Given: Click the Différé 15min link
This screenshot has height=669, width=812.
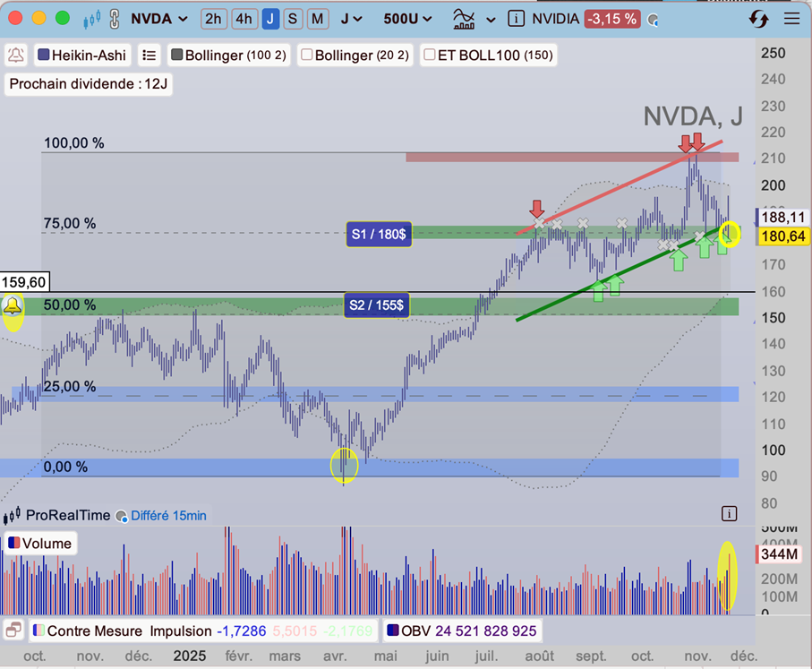Looking at the screenshot, I should click(x=169, y=516).
